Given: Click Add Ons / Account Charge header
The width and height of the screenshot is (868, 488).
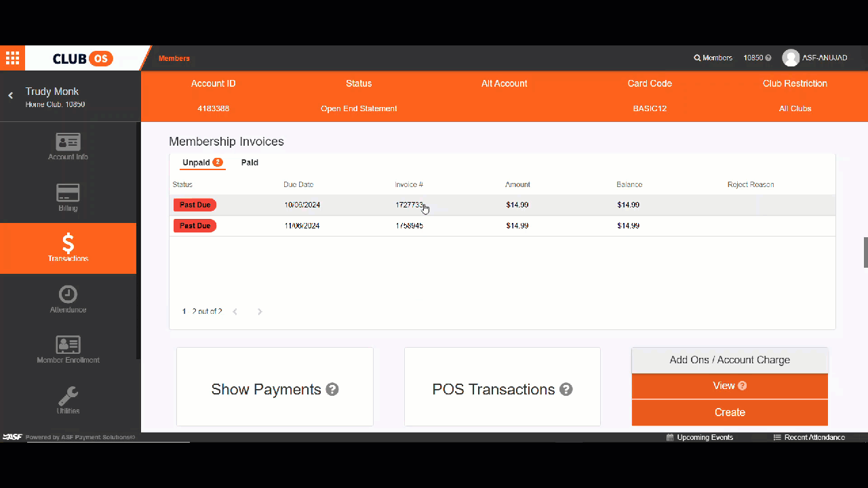Looking at the screenshot, I should [x=730, y=360].
